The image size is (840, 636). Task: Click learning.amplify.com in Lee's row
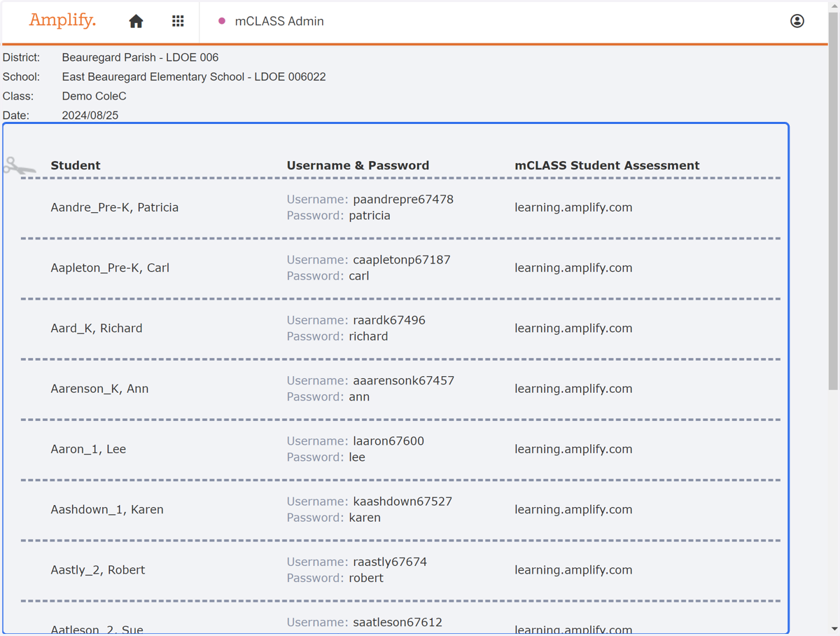(x=573, y=449)
